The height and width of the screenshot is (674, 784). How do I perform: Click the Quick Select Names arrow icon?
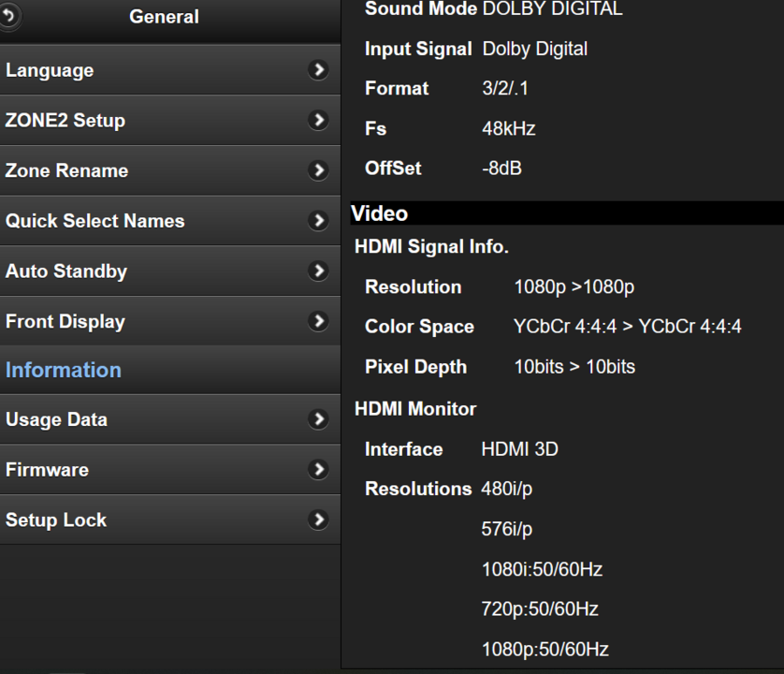[319, 221]
